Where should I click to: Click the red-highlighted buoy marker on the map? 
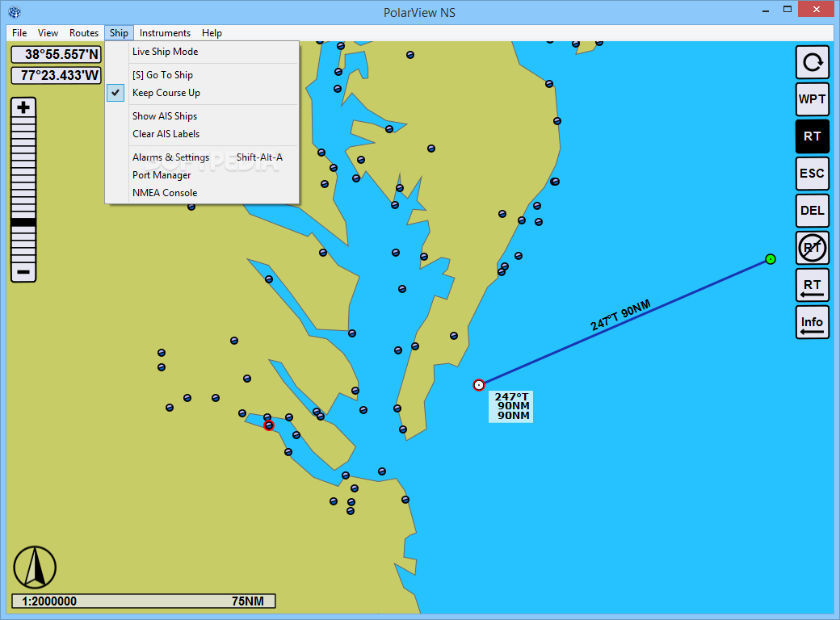point(269,425)
